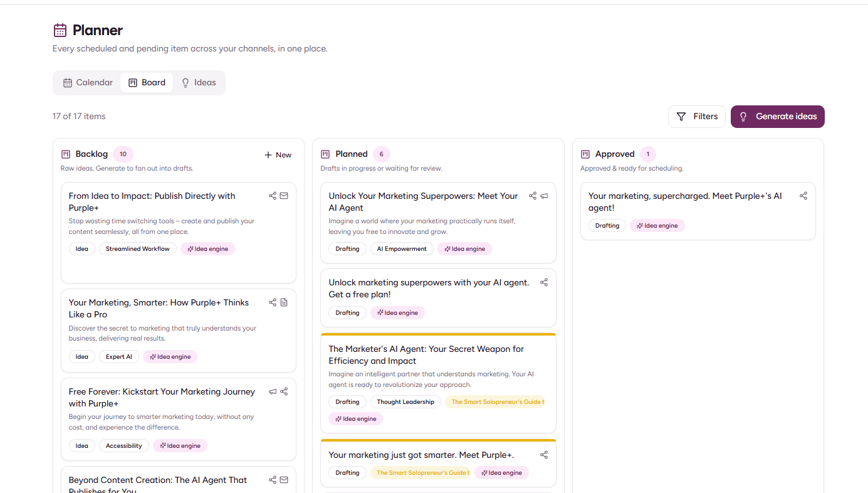Click 'Drafting' tag on 'Get a free plan!' card

pos(347,313)
